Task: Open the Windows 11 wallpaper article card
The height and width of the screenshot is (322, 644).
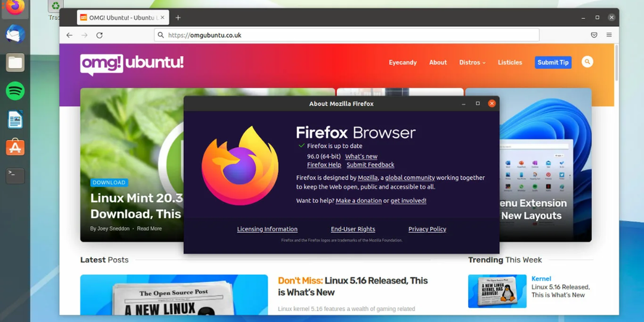Action: (546, 165)
